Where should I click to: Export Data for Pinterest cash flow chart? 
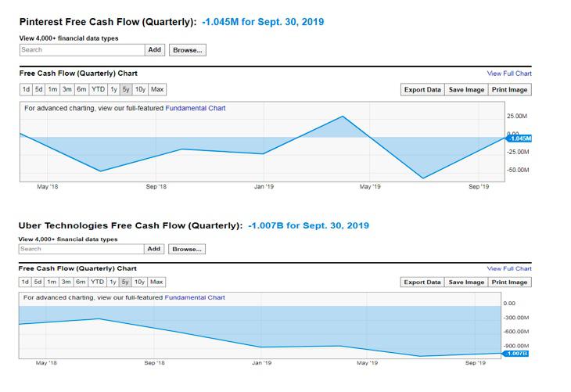pos(422,89)
